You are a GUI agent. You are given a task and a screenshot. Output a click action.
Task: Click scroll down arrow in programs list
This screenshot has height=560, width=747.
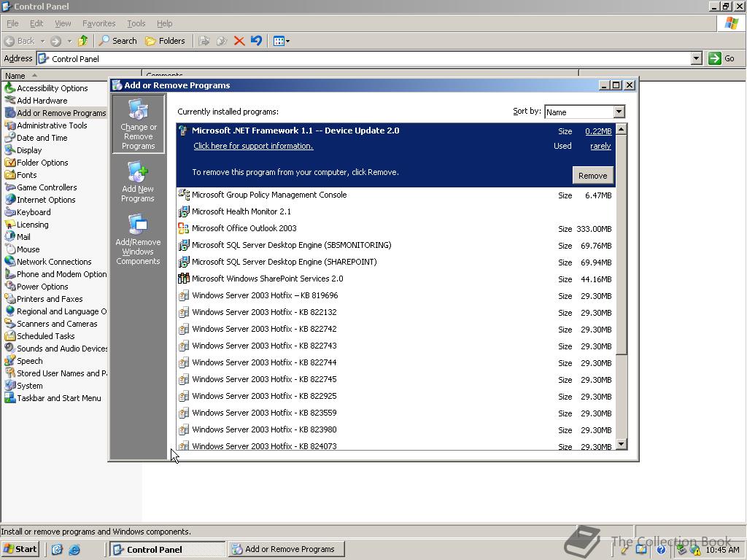coord(622,444)
